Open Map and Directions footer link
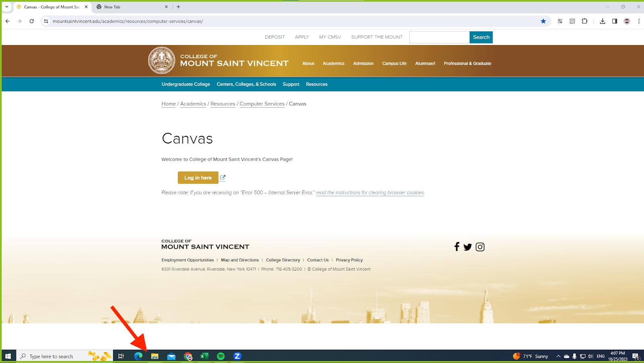 point(240,260)
